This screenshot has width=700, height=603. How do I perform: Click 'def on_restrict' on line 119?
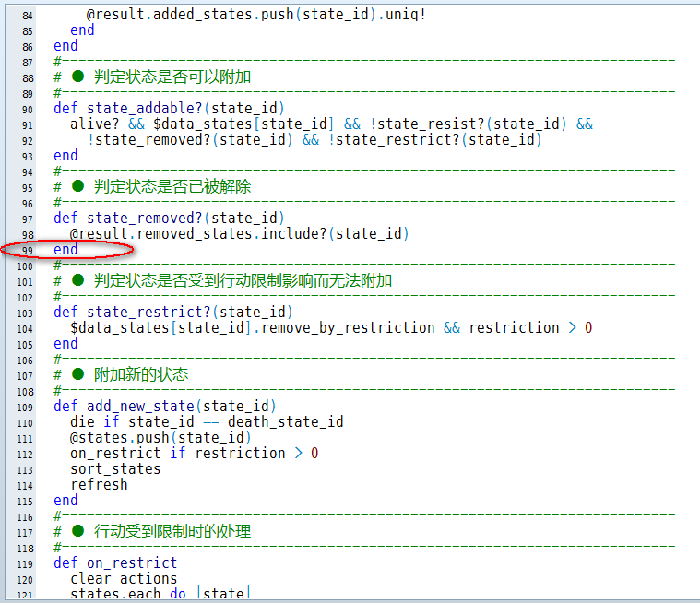click(x=115, y=563)
